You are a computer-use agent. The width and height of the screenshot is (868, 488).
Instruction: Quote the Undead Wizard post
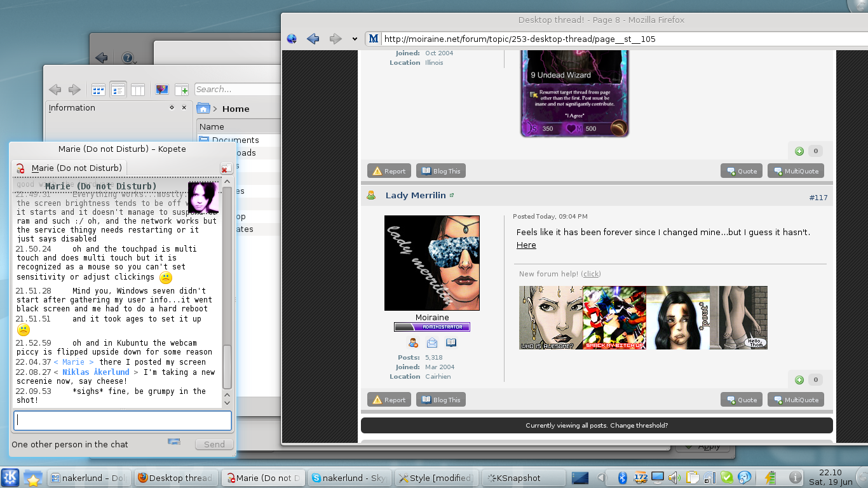pyautogui.click(x=742, y=171)
